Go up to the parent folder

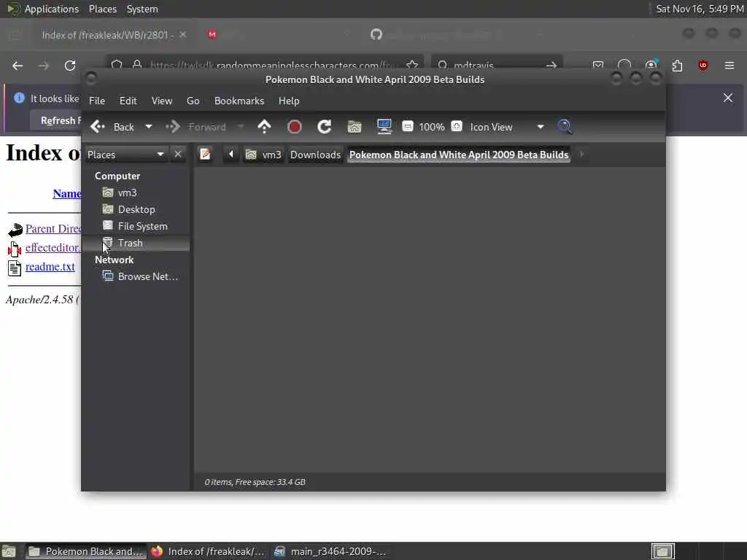(x=264, y=127)
